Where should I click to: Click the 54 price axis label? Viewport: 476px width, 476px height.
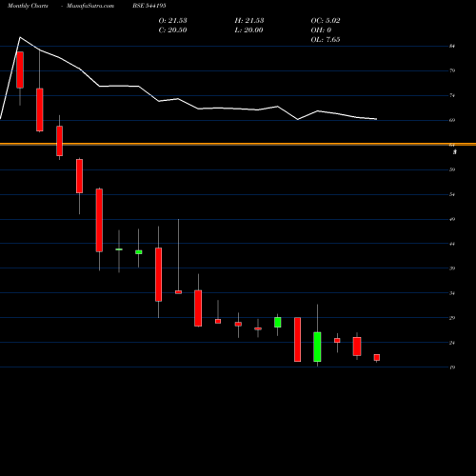tap(452, 194)
